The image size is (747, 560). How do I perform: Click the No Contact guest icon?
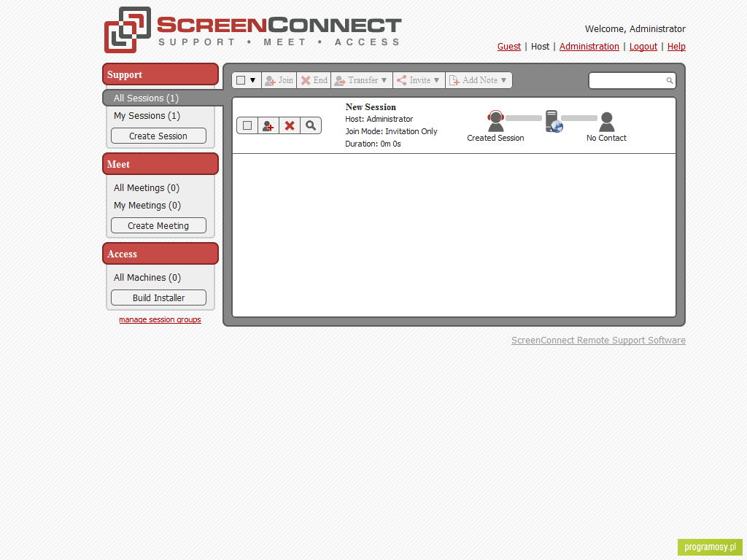(606, 122)
